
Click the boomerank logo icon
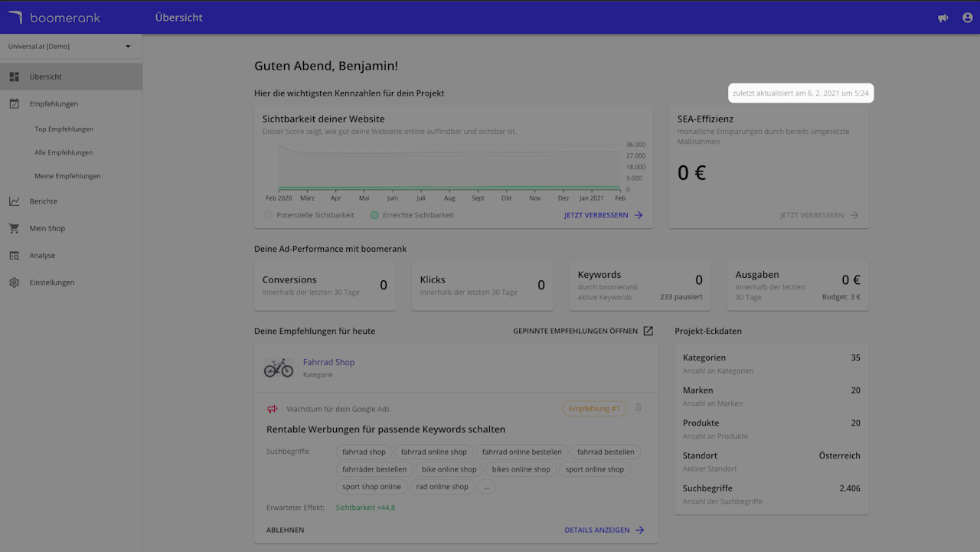15,18
